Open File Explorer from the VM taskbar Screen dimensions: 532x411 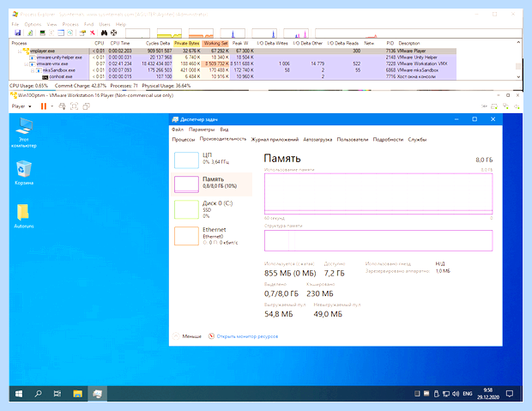tap(78, 394)
